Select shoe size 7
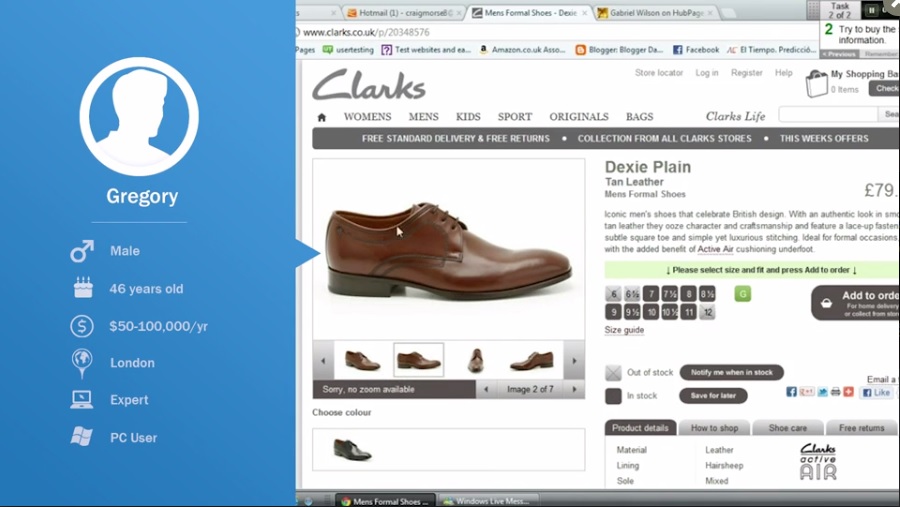The image size is (900, 507). click(651, 294)
